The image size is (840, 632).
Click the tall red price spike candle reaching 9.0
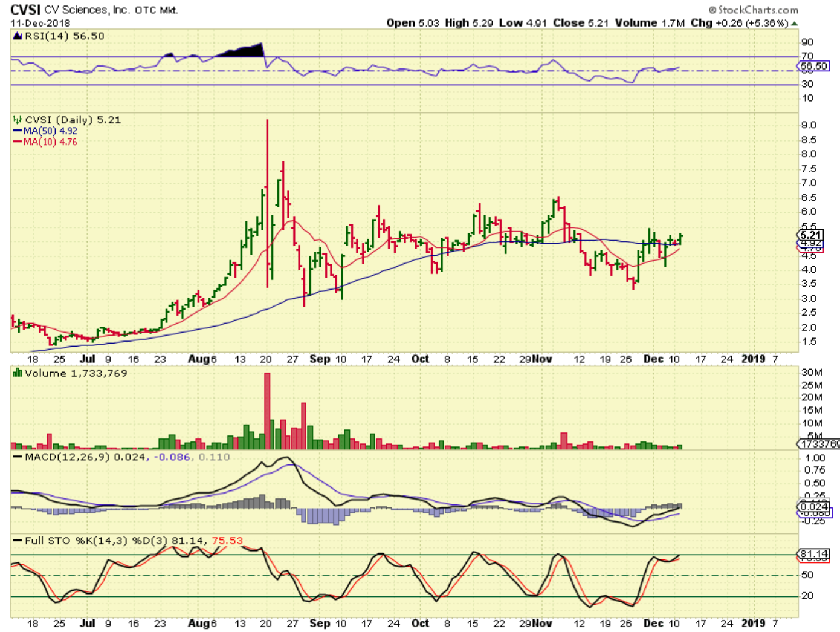(x=267, y=204)
